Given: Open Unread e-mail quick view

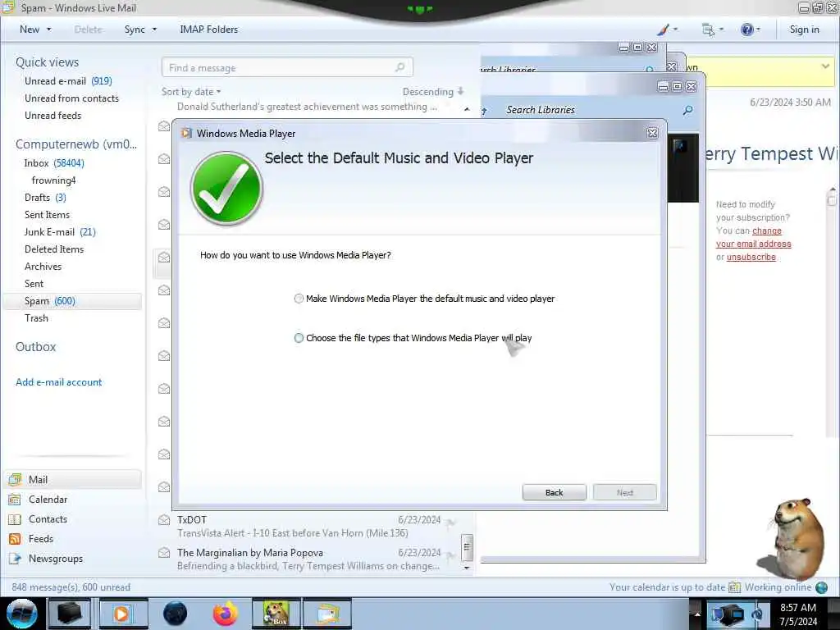Looking at the screenshot, I should (x=68, y=81).
